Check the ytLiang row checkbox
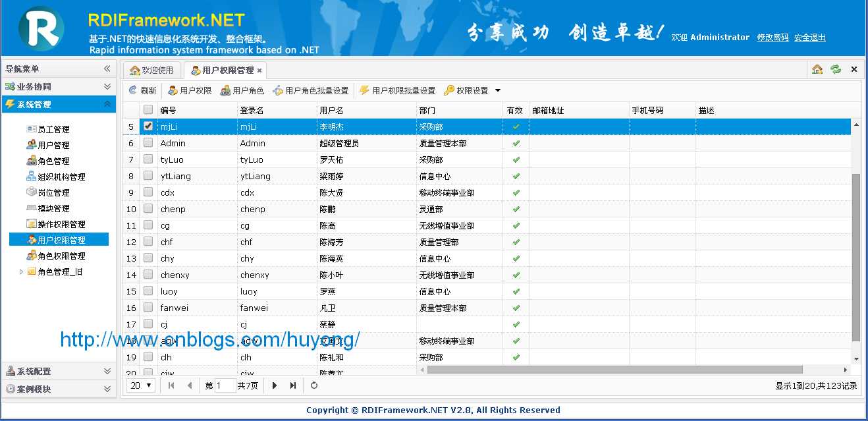This screenshot has height=421, width=868. coord(148,176)
